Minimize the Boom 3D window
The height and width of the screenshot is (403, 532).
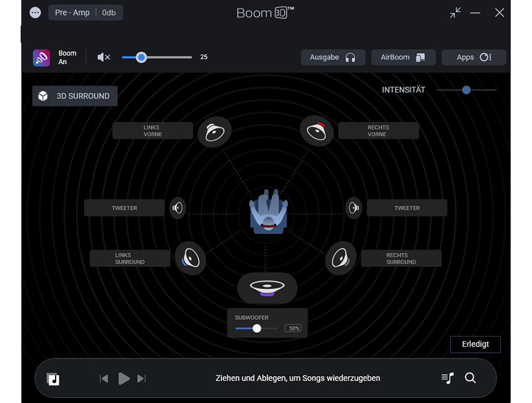tap(475, 13)
